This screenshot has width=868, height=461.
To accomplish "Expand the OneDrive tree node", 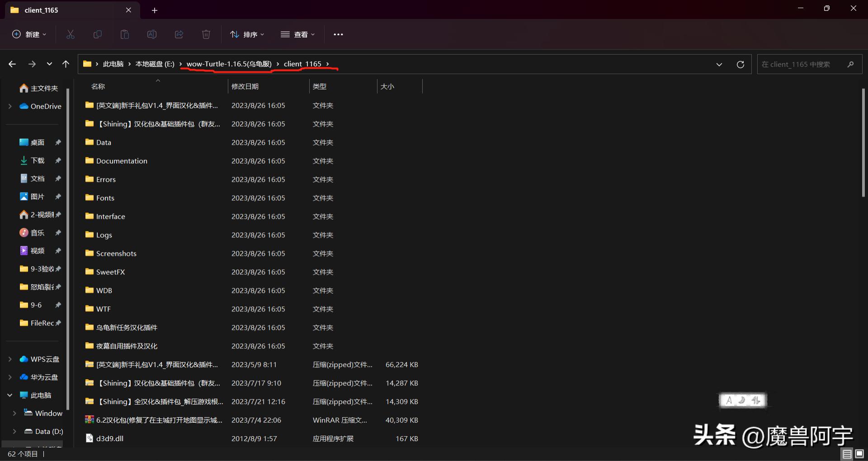I will [10, 106].
